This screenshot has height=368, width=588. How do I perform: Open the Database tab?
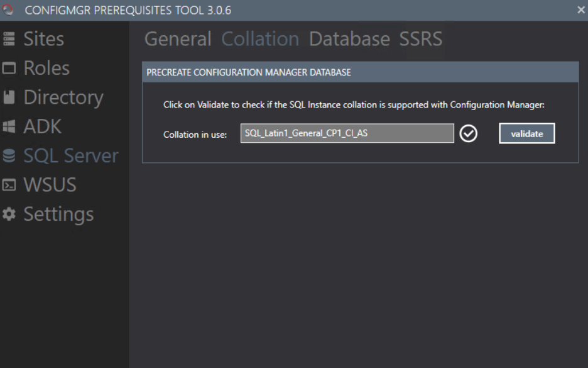point(349,39)
